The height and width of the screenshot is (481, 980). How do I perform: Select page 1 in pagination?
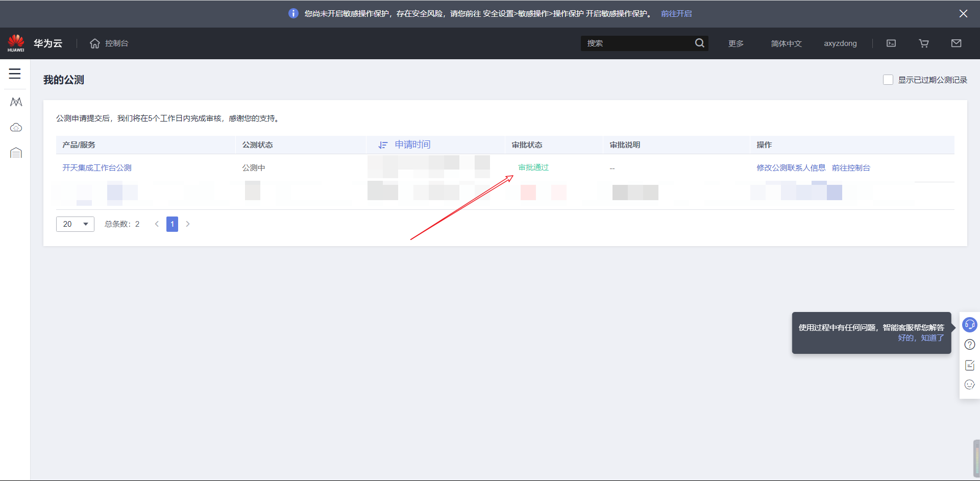pyautogui.click(x=172, y=224)
